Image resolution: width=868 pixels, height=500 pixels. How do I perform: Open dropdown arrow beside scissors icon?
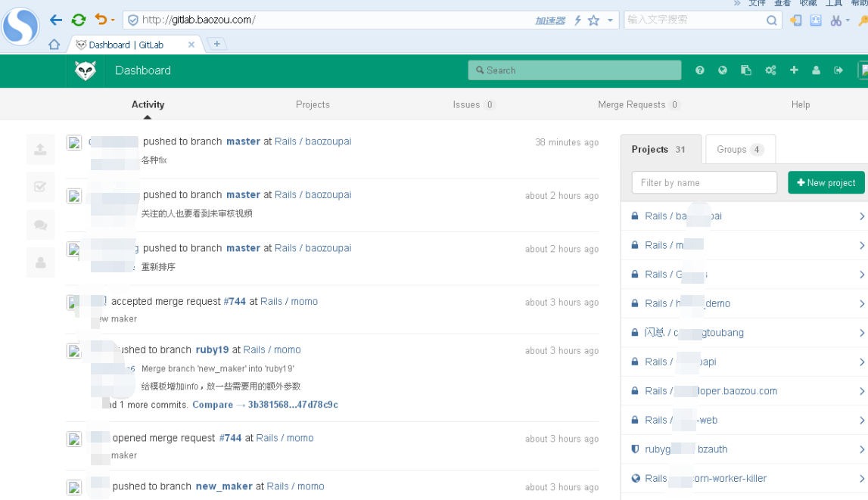click(x=848, y=20)
